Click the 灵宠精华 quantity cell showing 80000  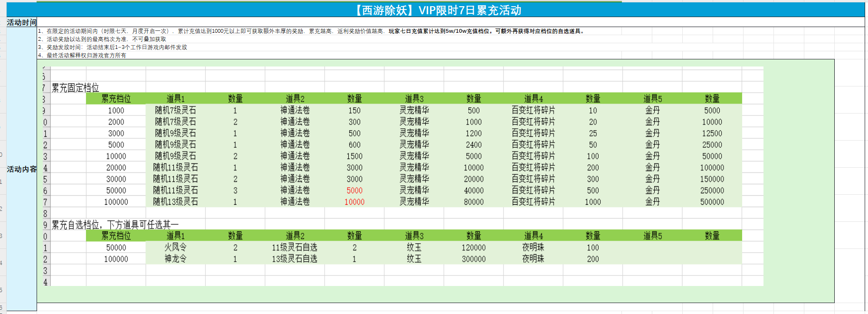point(474,202)
